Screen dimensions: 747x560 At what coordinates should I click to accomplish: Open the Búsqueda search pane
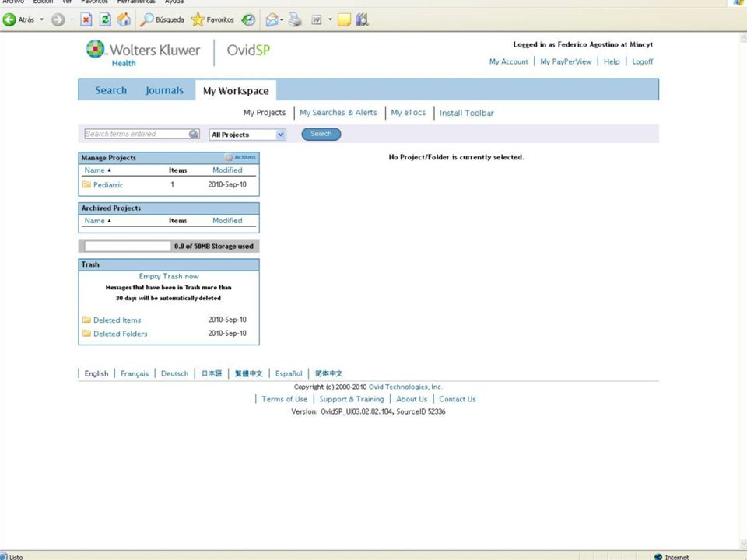coord(162,19)
